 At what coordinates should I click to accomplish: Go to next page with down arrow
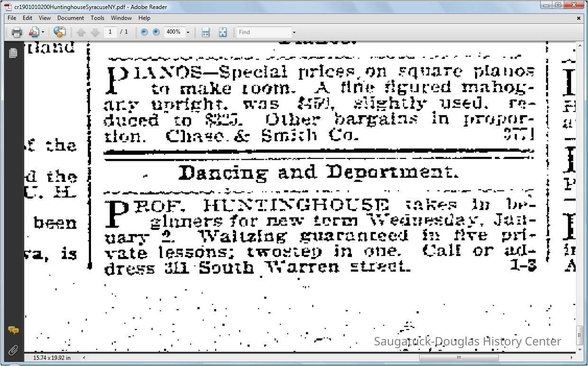[95, 32]
